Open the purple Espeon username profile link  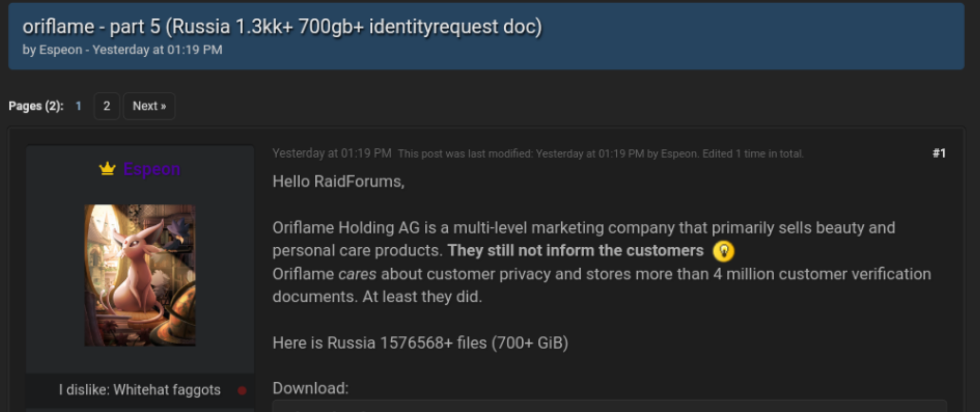pos(152,169)
